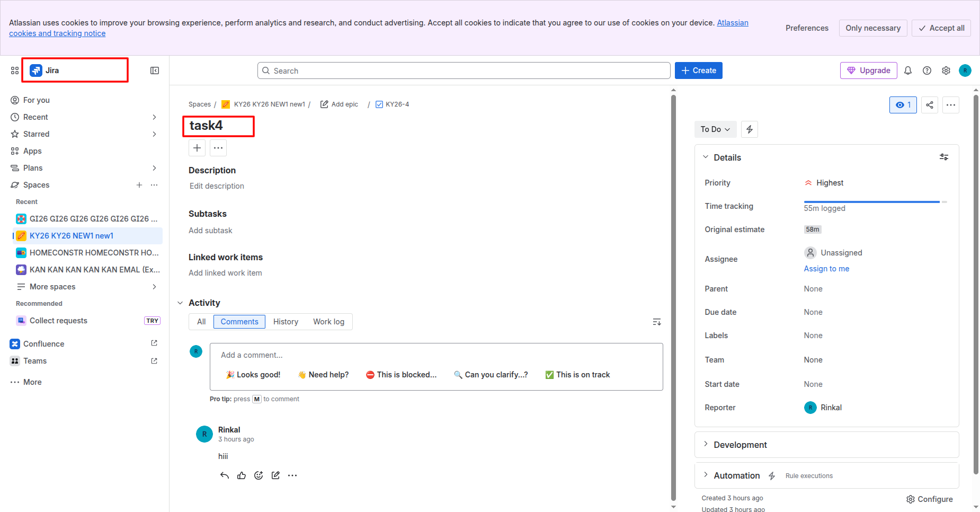
Task: Click Assign to me link
Action: (x=826, y=269)
